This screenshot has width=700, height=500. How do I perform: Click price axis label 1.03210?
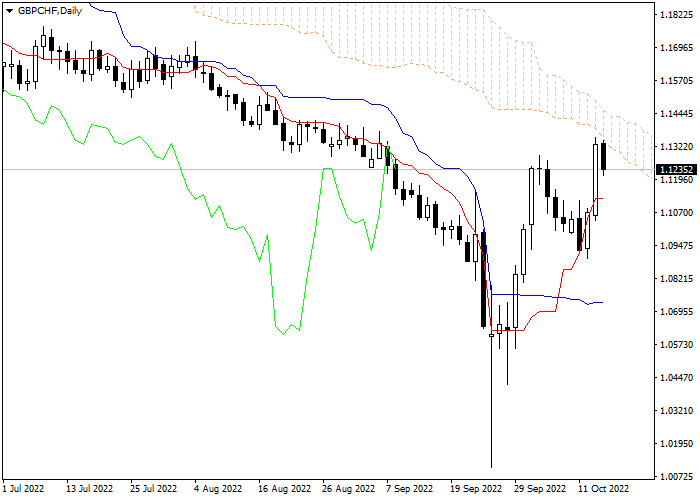[x=676, y=411]
